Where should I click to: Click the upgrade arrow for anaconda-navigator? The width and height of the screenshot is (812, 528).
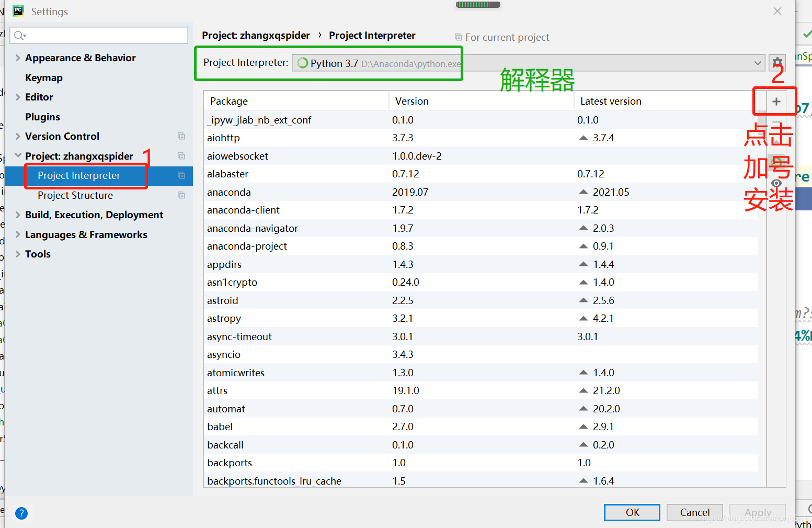tap(584, 228)
